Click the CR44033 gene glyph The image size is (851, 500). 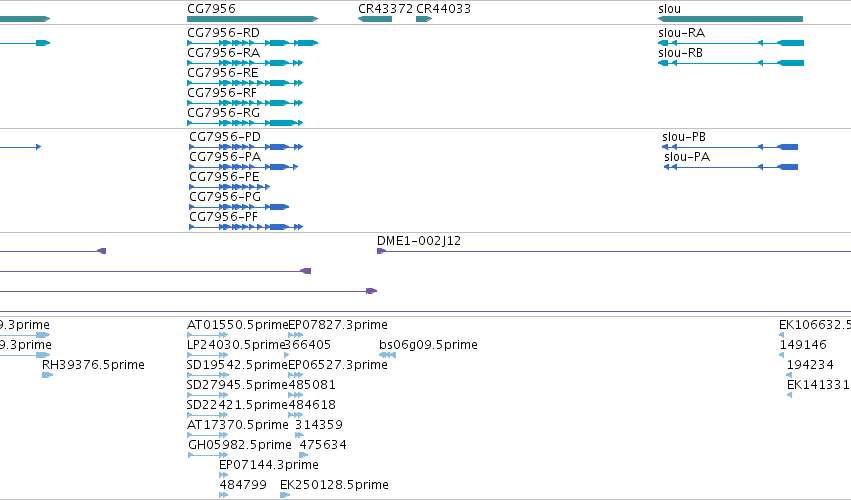[424, 19]
